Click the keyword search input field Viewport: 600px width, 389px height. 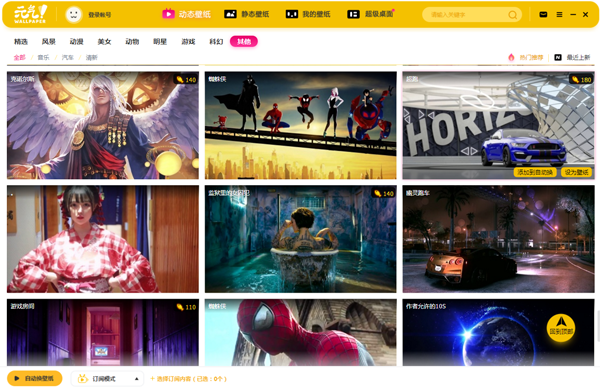(x=467, y=15)
